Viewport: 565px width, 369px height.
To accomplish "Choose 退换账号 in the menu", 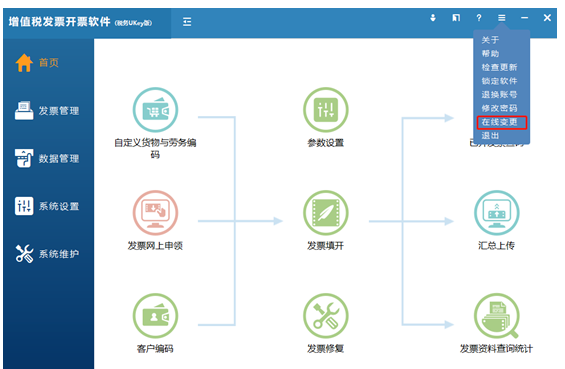I will pos(499,95).
